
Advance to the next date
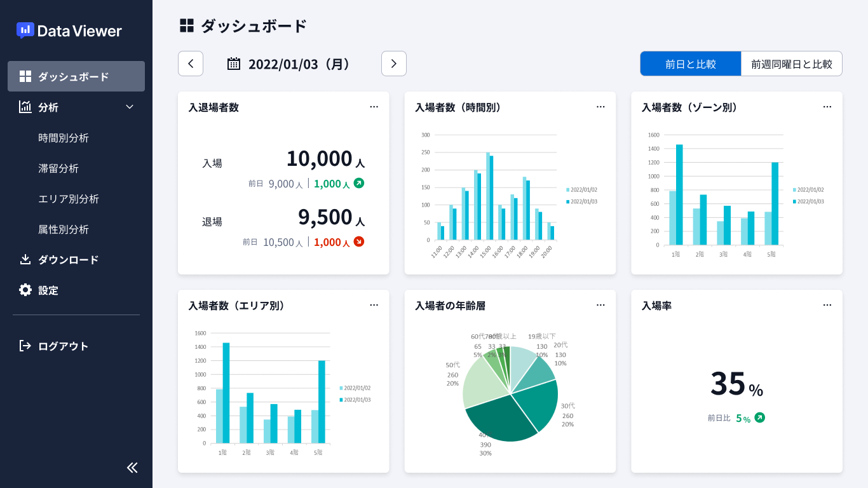(394, 64)
